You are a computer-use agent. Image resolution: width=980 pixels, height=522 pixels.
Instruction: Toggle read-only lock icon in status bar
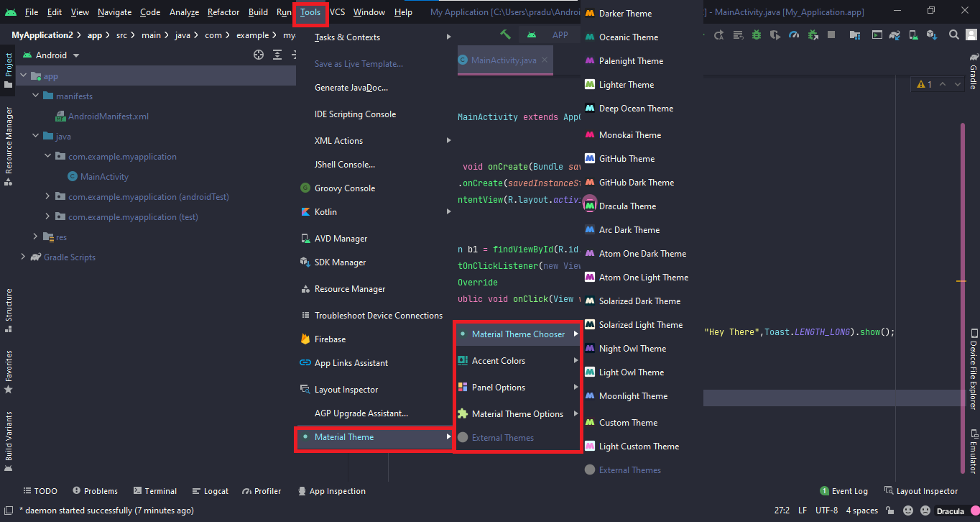[890, 510]
